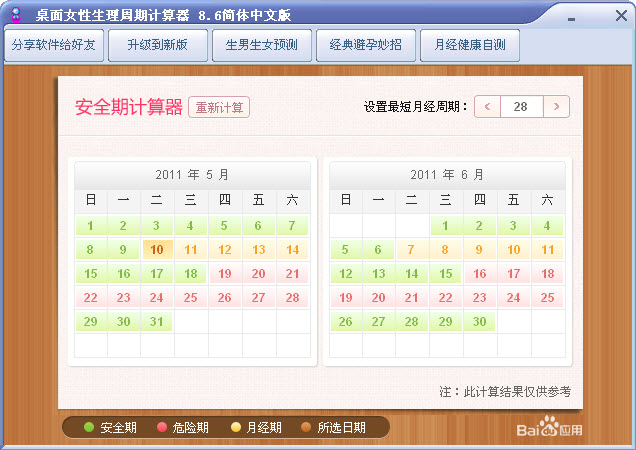This screenshot has width=636, height=450.
Task: Select May 15 safe day
Action: 90,273
